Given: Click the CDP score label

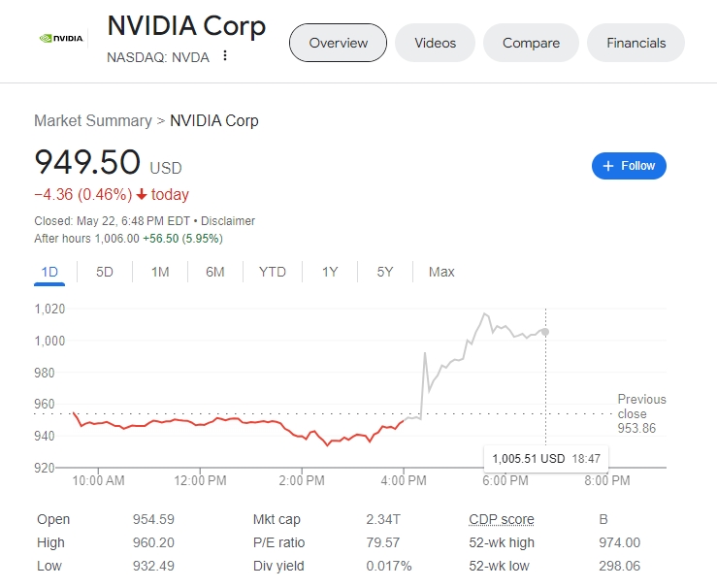Looking at the screenshot, I should point(502,519).
